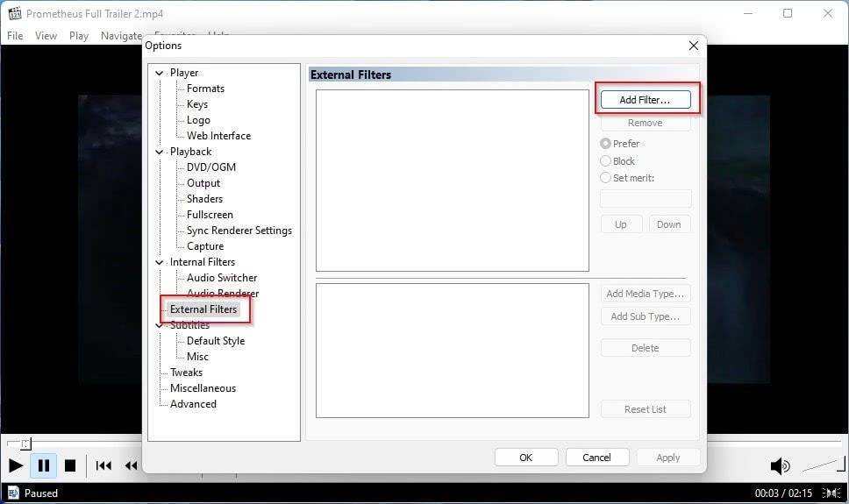The image size is (849, 504).
Task: Collapse the Player tree node
Action: (160, 73)
